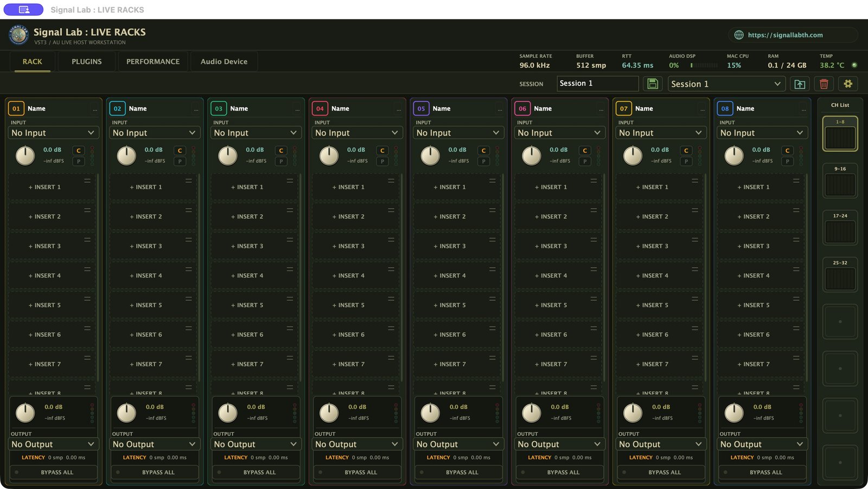Click the Signal Lab round logo
The height and width of the screenshot is (489, 868).
click(18, 35)
